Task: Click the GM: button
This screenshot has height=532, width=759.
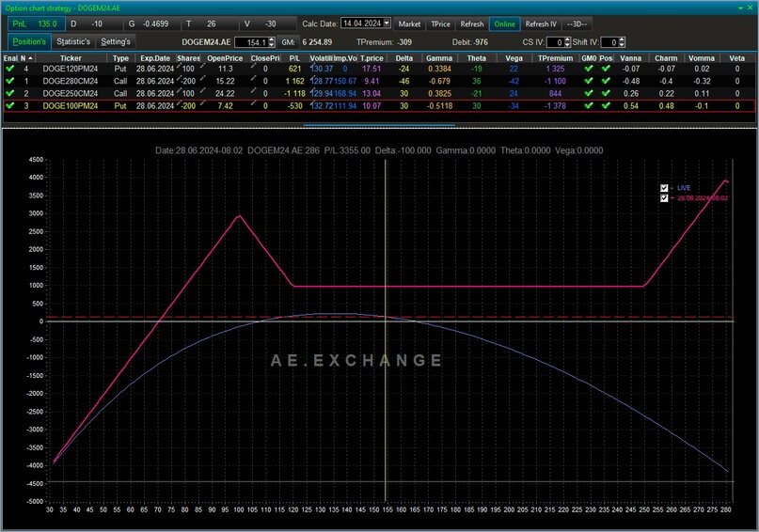Action: [x=288, y=42]
